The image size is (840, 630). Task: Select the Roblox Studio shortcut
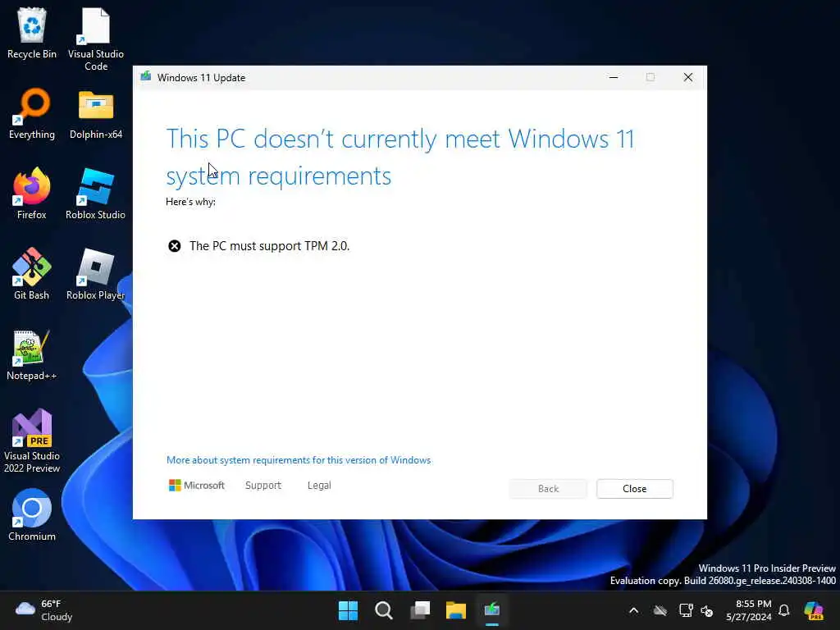[96, 194]
